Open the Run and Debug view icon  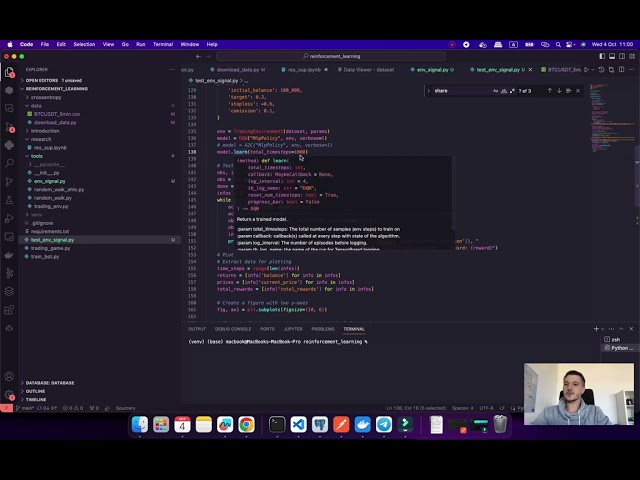(9, 218)
